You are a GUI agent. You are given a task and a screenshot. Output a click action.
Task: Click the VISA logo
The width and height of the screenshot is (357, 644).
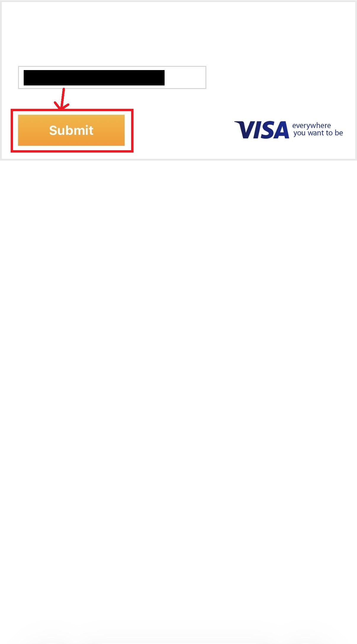coord(262,130)
